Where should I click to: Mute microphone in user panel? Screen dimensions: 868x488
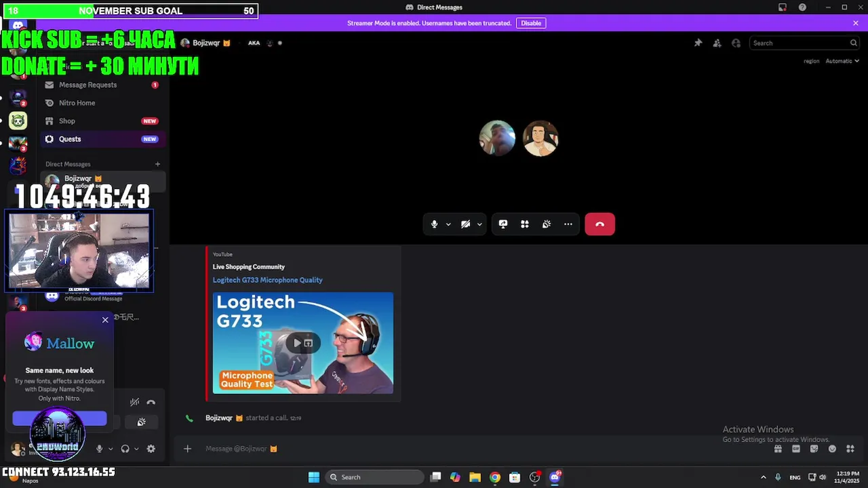pyautogui.click(x=100, y=449)
